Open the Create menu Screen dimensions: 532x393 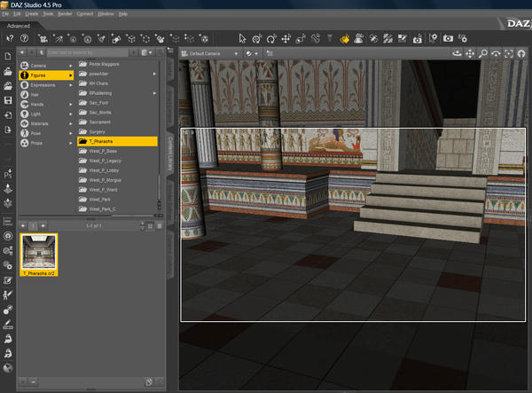31,14
